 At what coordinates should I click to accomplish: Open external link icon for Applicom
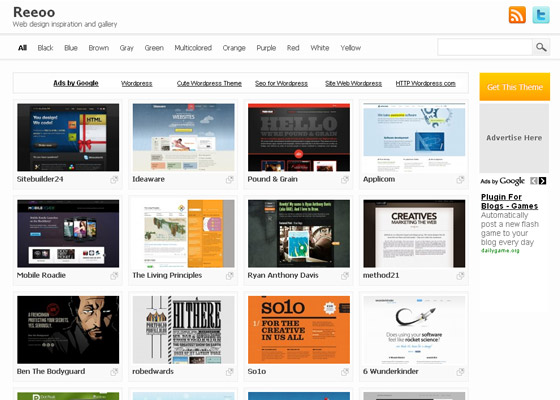(x=460, y=180)
